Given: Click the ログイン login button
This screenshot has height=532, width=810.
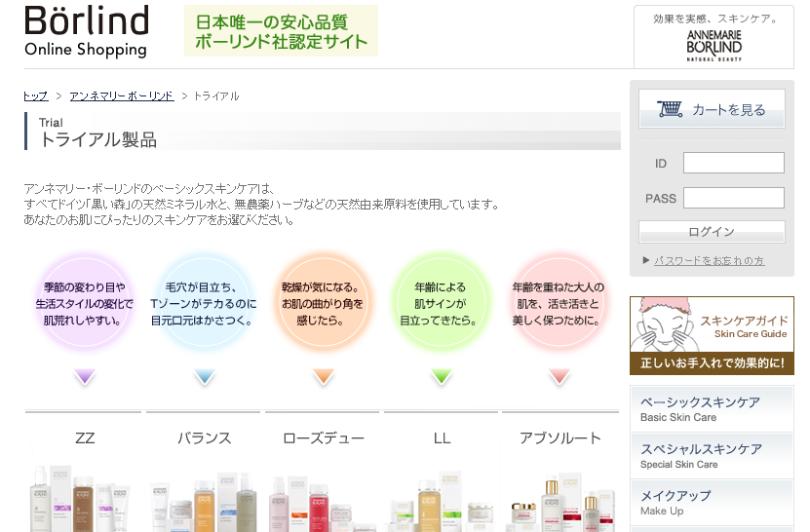Looking at the screenshot, I should 712,232.
